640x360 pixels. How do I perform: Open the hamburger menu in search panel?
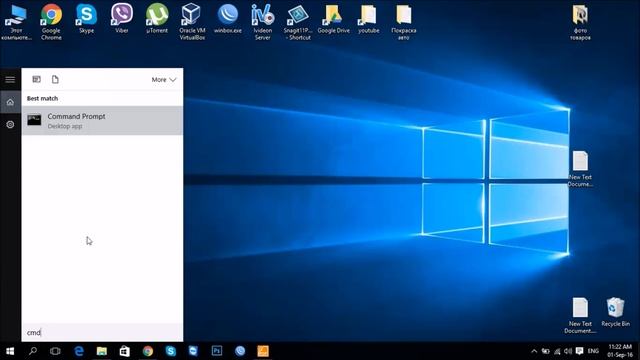pyautogui.click(x=10, y=80)
